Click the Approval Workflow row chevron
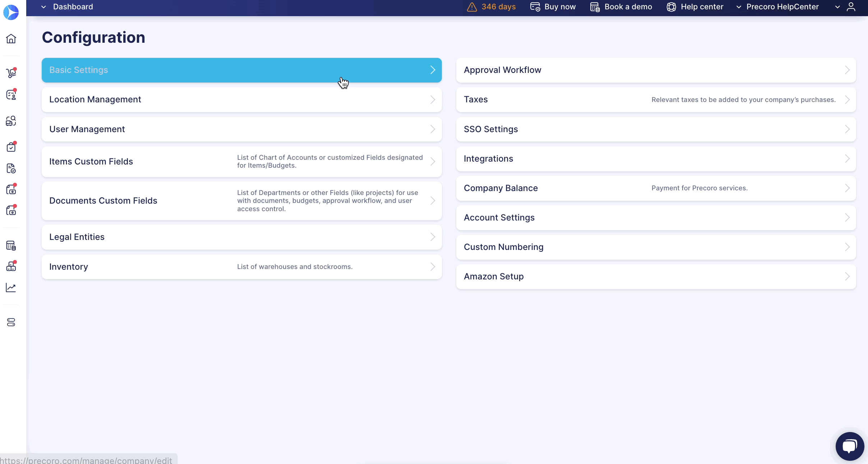Image resolution: width=868 pixels, height=464 pixels. (847, 70)
